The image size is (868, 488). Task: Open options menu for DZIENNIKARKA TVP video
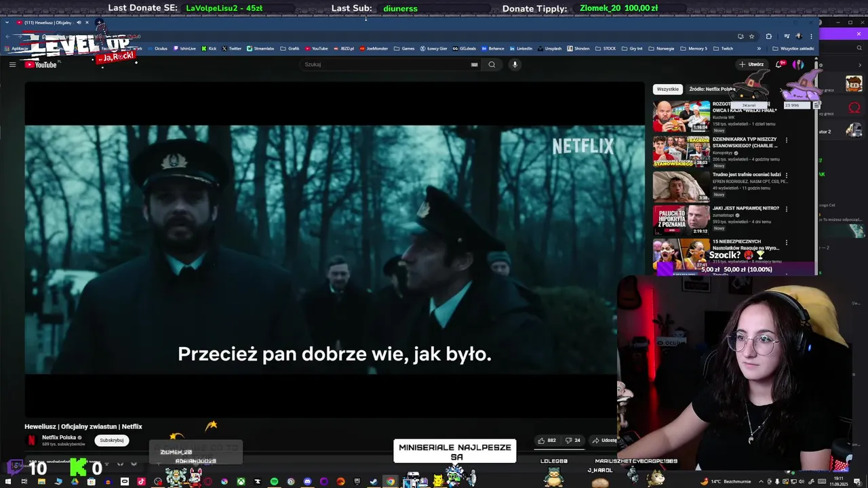click(787, 140)
